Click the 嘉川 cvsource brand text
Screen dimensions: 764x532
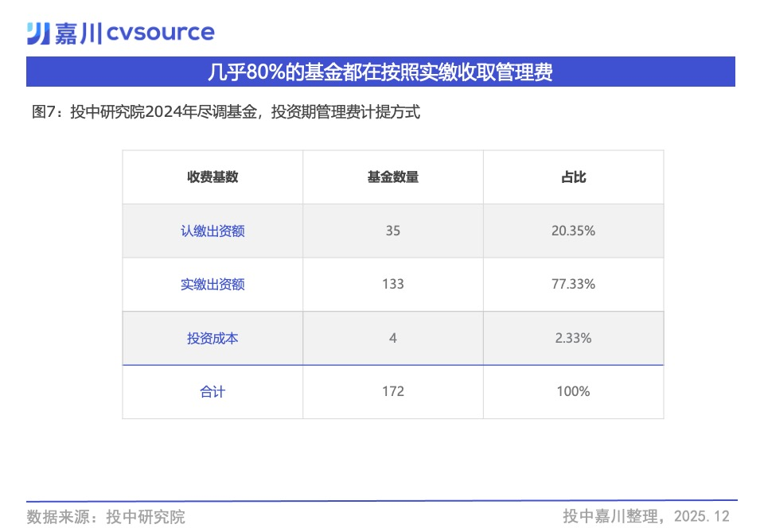[x=134, y=33]
